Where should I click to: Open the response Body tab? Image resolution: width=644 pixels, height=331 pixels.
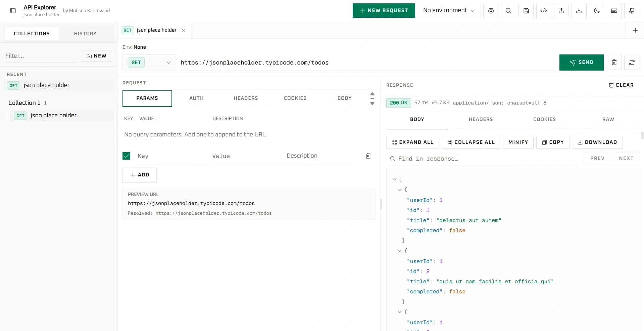click(x=417, y=120)
